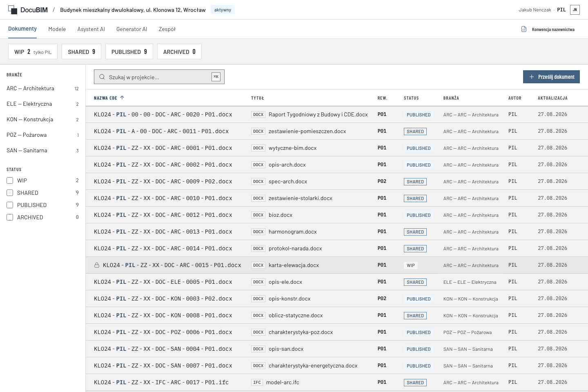Filter by SHARED 9 status tile
Image resolution: width=588 pixels, height=392 pixels.
81,51
